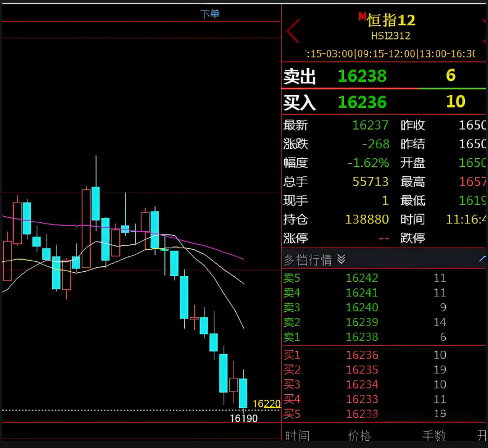Collapse the 多档行情 double chevron
Screen dimensions: 488x448
coord(341,259)
